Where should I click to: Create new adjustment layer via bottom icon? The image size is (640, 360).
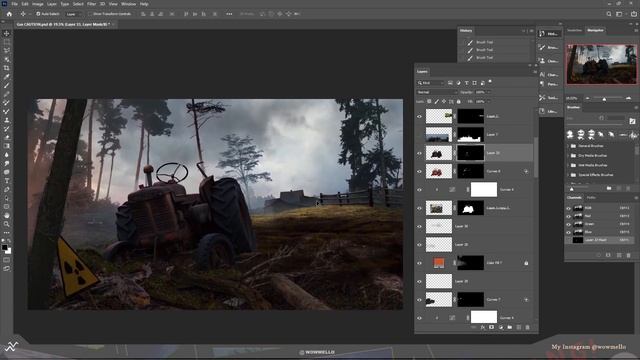pos(501,327)
